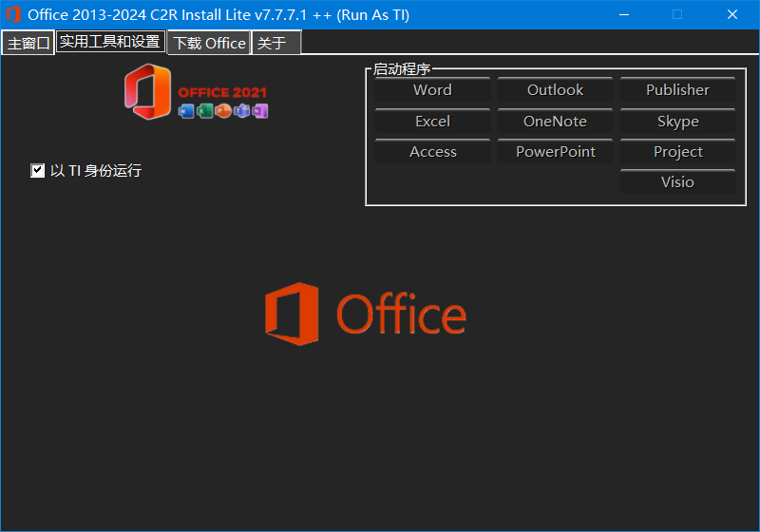Click the Publisher launch button
Viewport: 760px width, 532px height.
[x=677, y=90]
